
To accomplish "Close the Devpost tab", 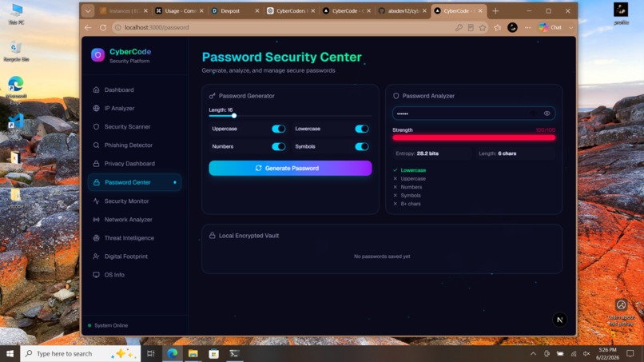I will [257, 11].
